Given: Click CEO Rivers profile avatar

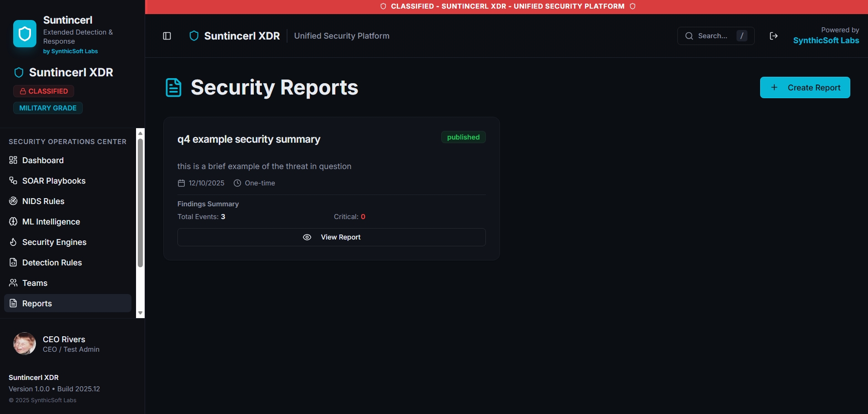Looking at the screenshot, I should tap(25, 344).
